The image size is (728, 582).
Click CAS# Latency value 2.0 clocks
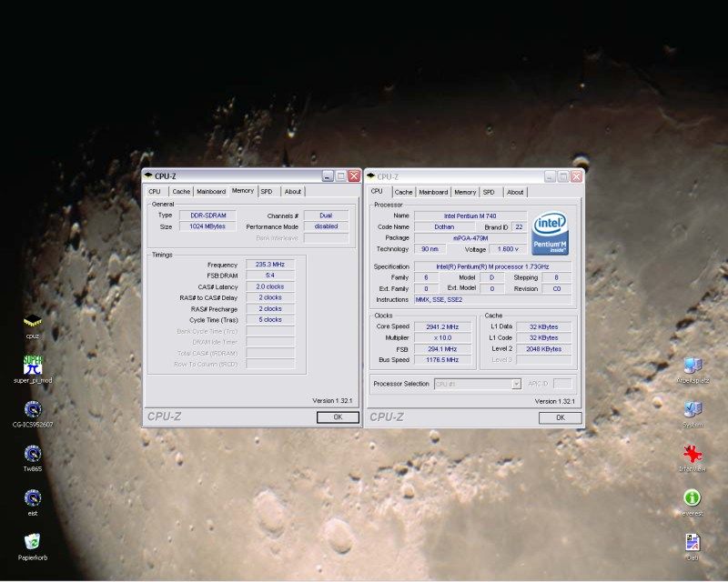tap(270, 286)
